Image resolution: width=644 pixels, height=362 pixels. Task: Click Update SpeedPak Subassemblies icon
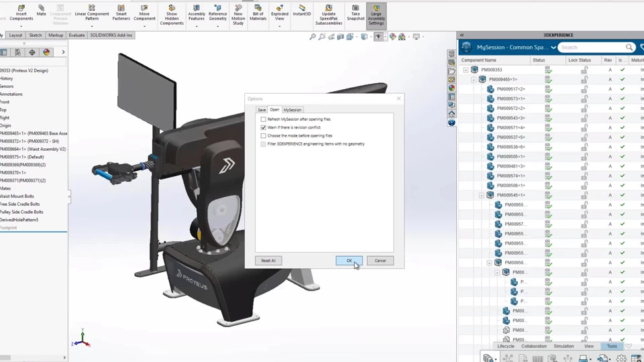pos(329,15)
